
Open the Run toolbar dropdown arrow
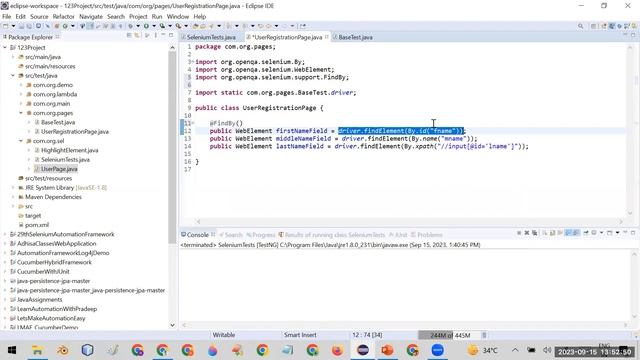(x=153, y=26)
